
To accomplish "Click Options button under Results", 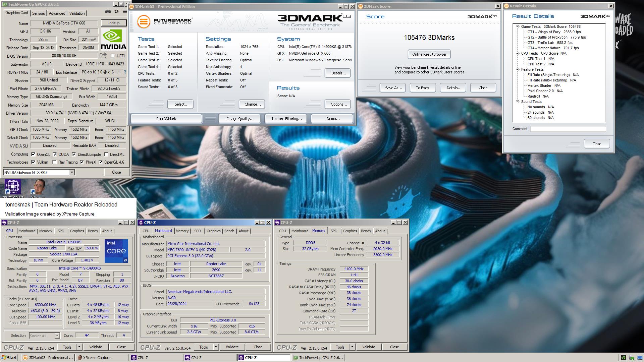I will pyautogui.click(x=338, y=104).
